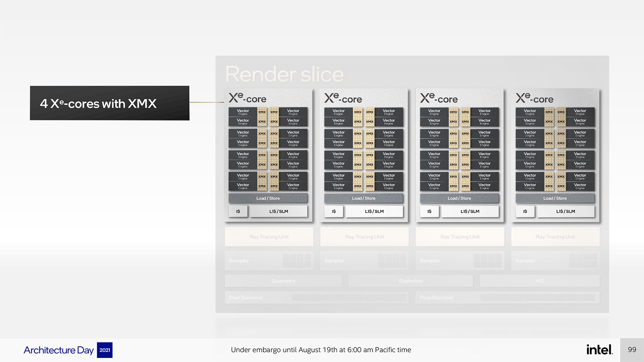Click the Render slice heading
Viewport: 644px width, 362px height.
pyautogui.click(x=284, y=75)
